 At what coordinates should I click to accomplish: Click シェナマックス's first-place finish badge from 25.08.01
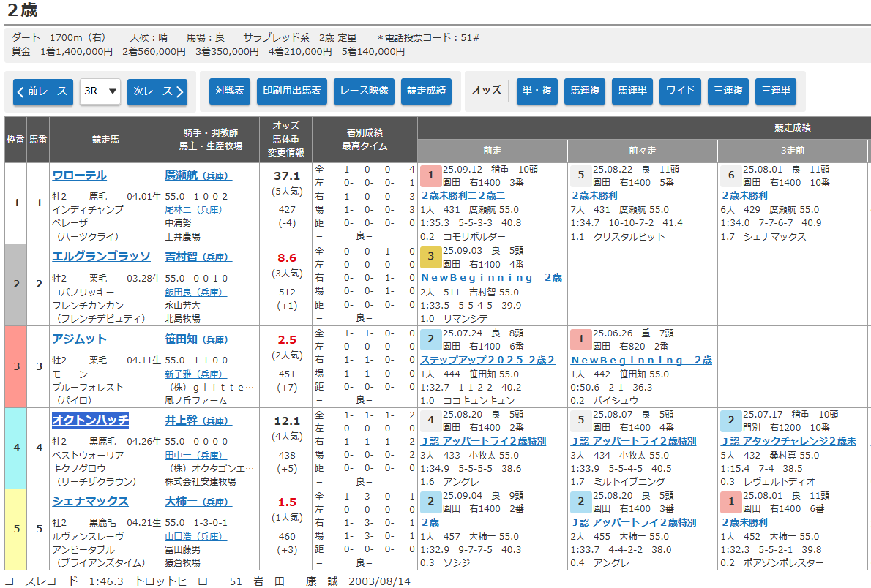[730, 502]
